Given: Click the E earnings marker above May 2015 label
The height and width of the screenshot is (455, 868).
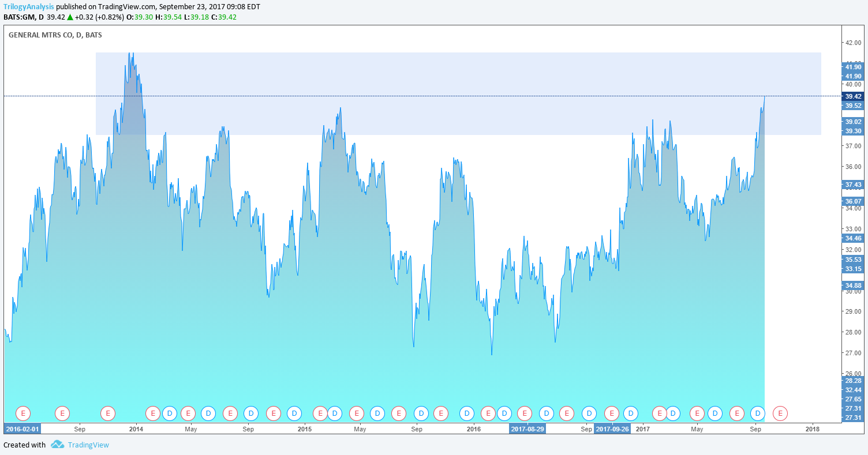Looking at the screenshot, I should [x=357, y=413].
